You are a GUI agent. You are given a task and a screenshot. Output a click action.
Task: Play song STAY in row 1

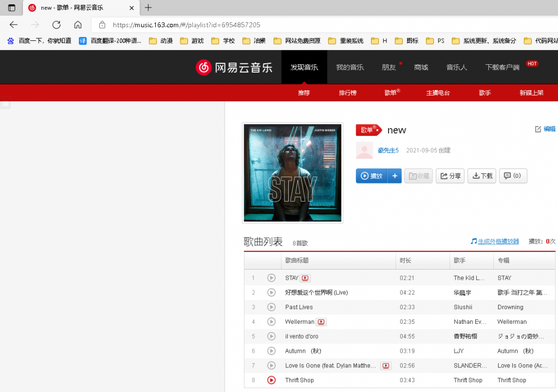click(x=271, y=278)
